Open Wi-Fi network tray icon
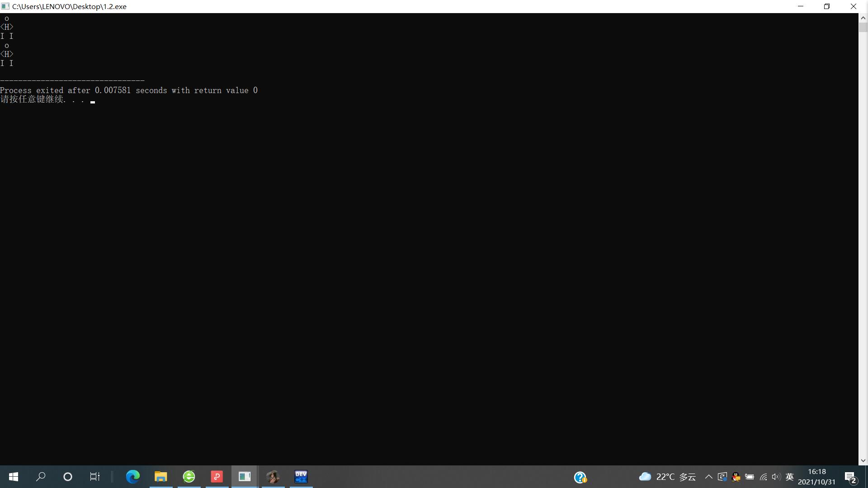Screen dimensions: 868x488 pyautogui.click(x=763, y=477)
